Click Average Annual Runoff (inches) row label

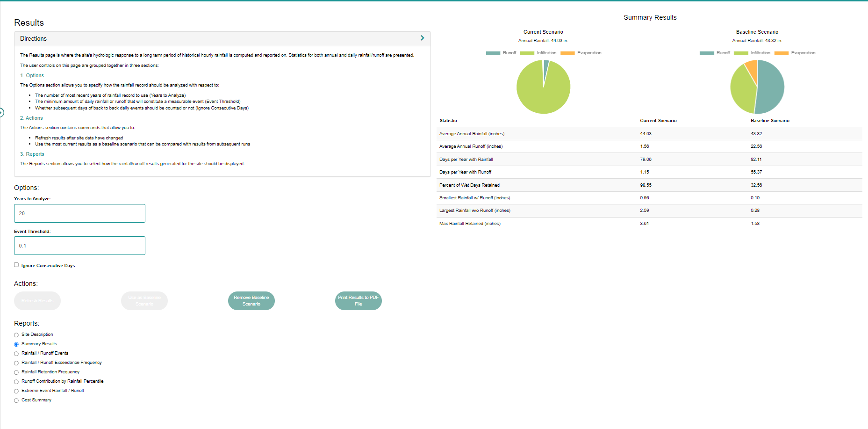coord(471,146)
